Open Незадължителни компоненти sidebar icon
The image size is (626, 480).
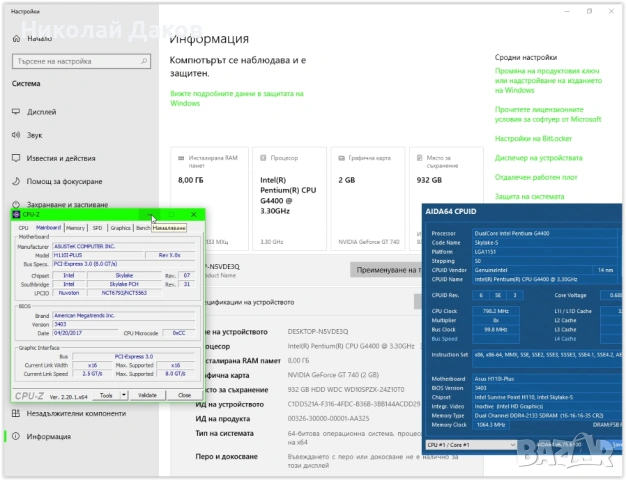[x=16, y=413]
